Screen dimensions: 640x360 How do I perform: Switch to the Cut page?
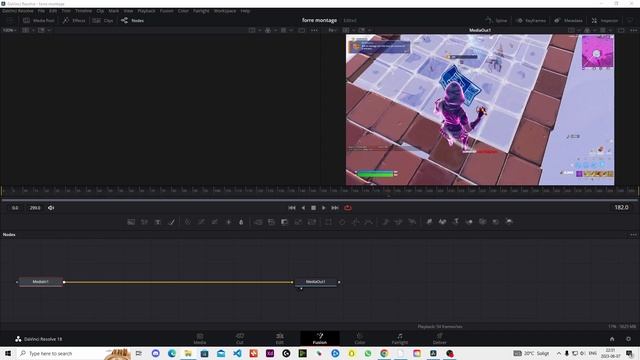pyautogui.click(x=240, y=339)
